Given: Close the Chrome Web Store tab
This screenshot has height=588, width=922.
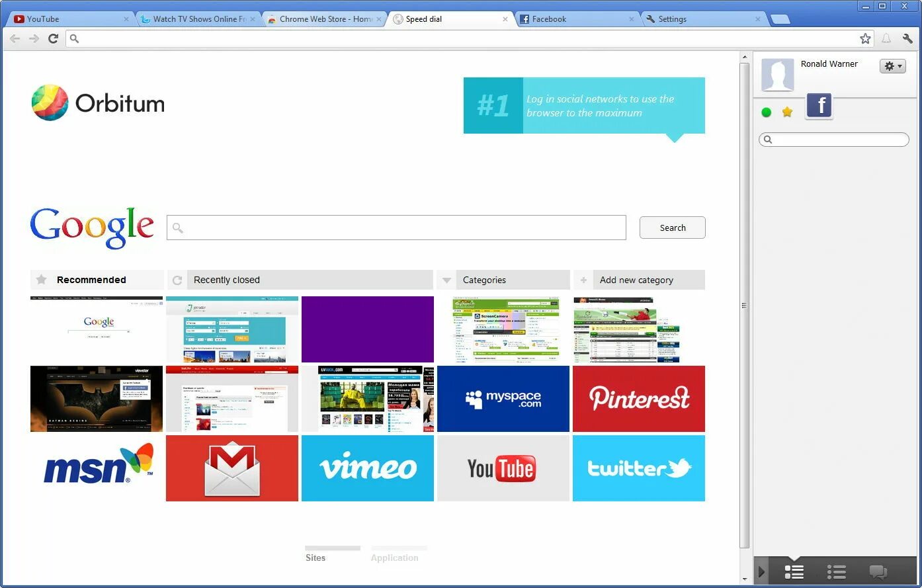Looking at the screenshot, I should point(380,19).
